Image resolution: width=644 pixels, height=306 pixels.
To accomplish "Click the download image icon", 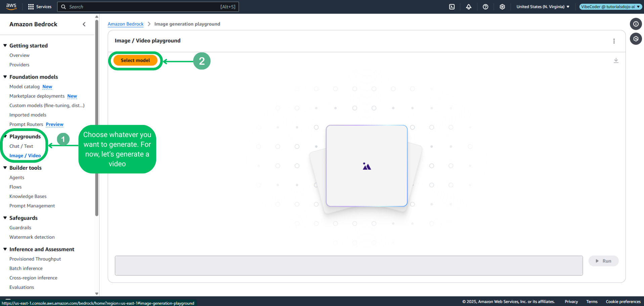I will pos(616,60).
